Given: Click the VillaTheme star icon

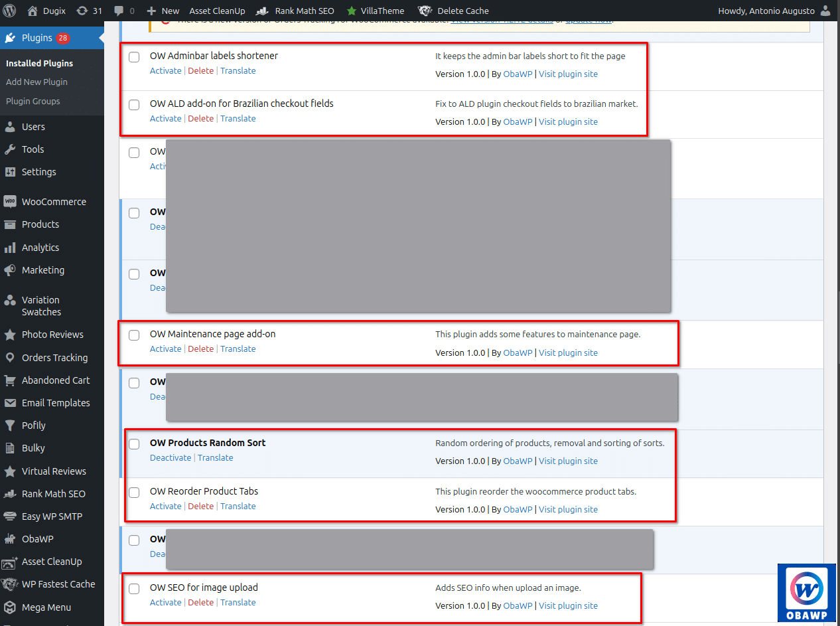Looking at the screenshot, I should click(352, 11).
